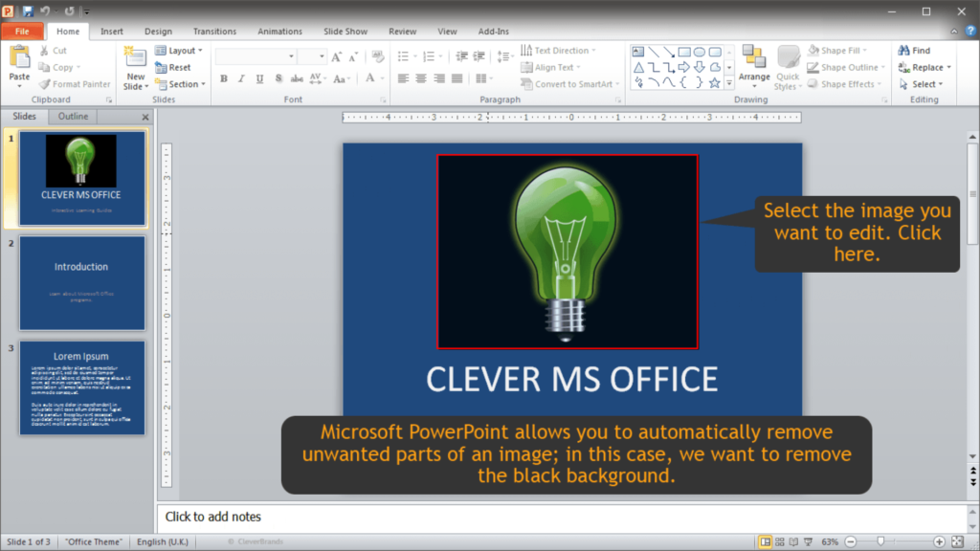The width and height of the screenshot is (980, 551).
Task: Open the Animations ribbon tab
Action: (x=279, y=32)
